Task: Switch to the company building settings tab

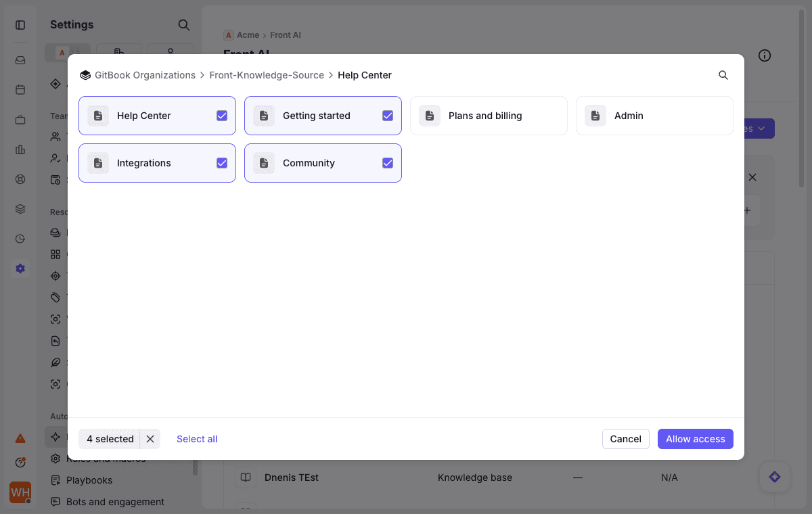Action: (119, 51)
